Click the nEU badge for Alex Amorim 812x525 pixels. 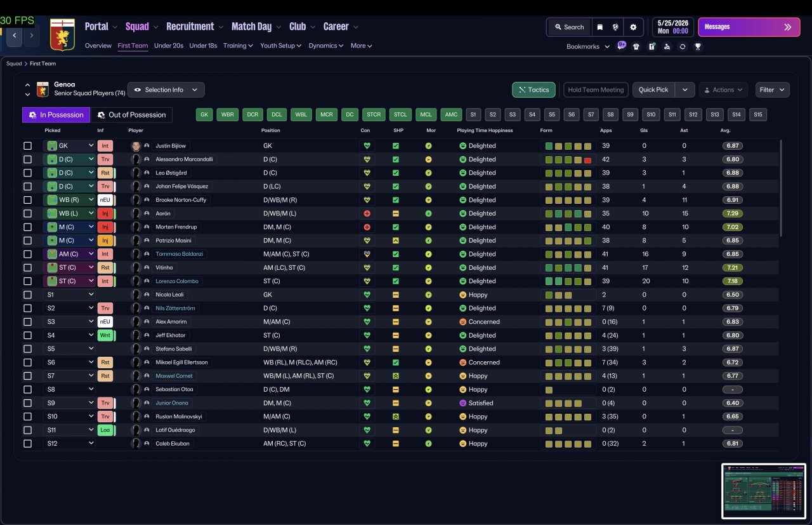(x=106, y=322)
